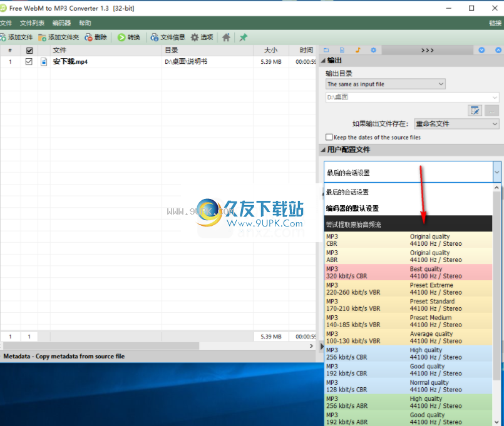Open the 重命名文件 dropdown
This screenshot has width=504, height=426.
pos(456,124)
